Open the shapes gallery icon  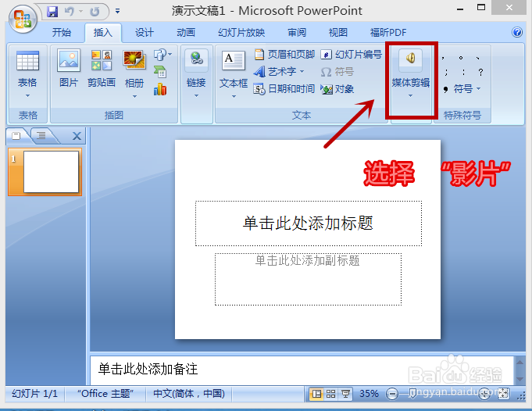(x=162, y=55)
